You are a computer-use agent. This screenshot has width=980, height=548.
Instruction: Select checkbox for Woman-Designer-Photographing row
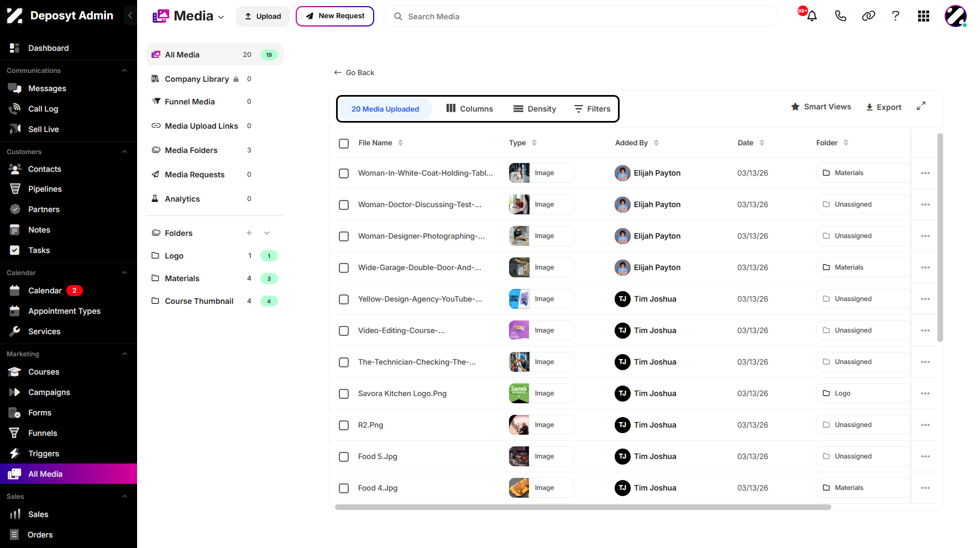(344, 236)
